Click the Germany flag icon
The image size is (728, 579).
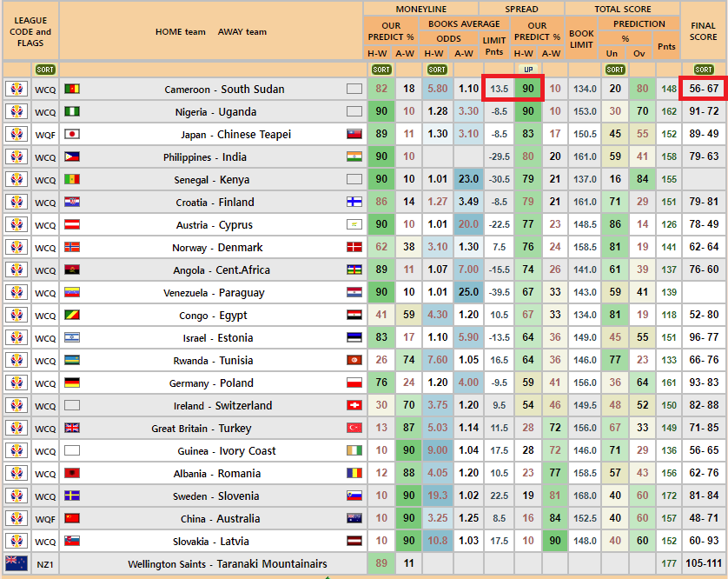tap(72, 383)
